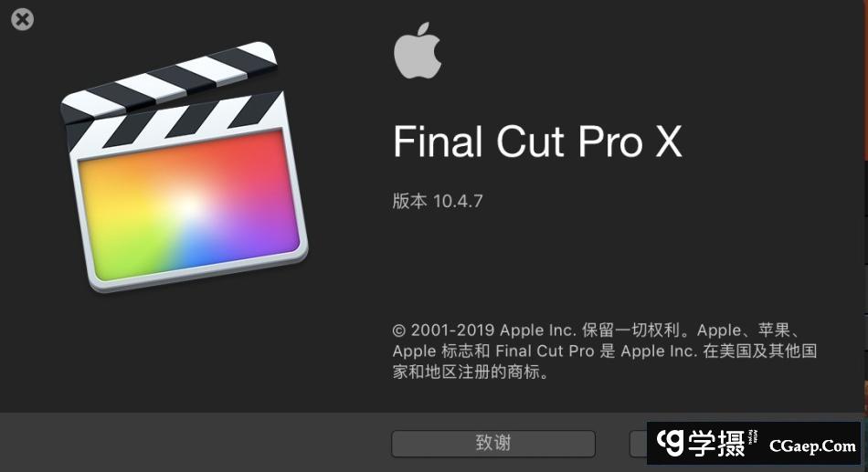This screenshot has width=868, height=472.
Task: Click the Final Cut Pro clapperboard icon
Action: [184, 166]
